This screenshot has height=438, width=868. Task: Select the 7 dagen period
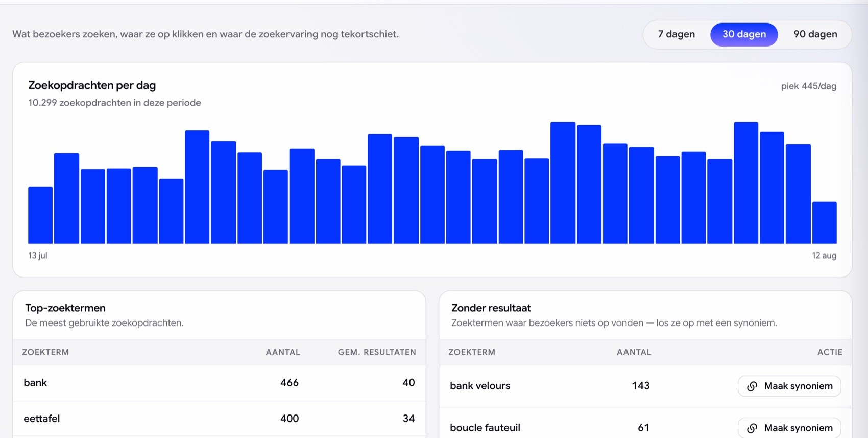tap(676, 34)
